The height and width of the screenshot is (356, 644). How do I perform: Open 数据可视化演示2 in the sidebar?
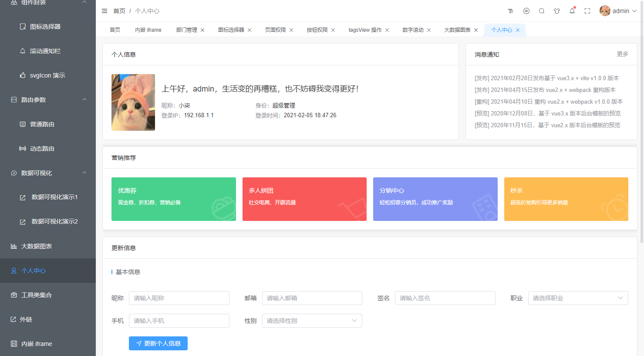(x=48, y=222)
